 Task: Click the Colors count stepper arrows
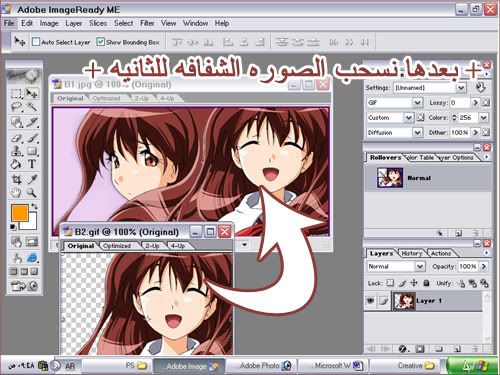tap(454, 117)
